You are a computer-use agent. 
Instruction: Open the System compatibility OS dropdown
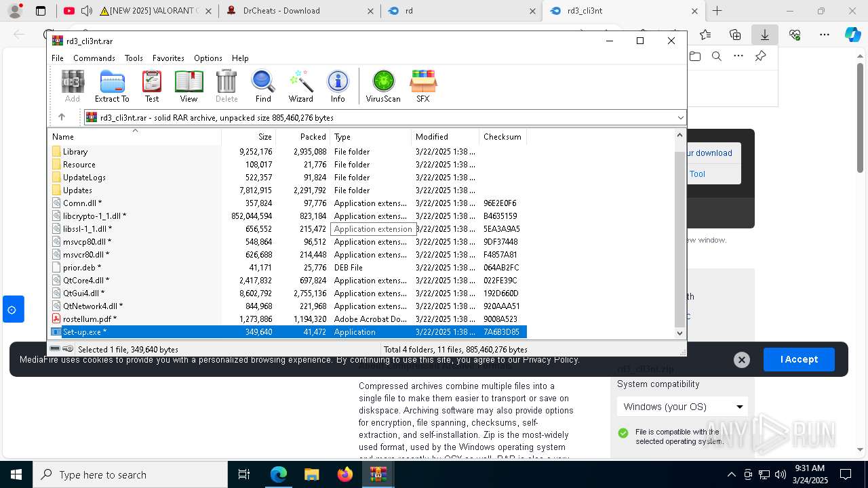click(682, 407)
